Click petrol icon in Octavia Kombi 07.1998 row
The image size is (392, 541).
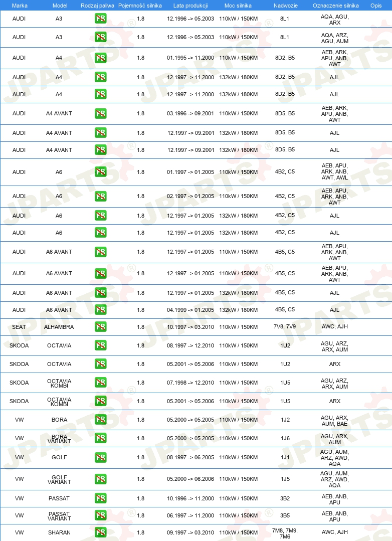tap(100, 383)
